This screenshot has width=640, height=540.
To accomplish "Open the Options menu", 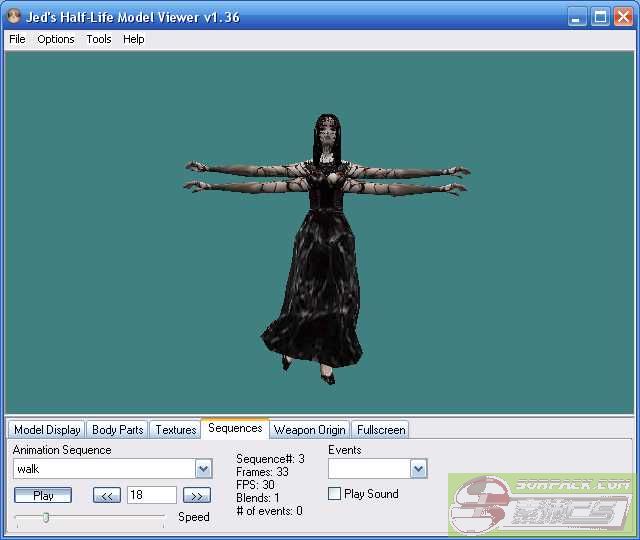I will (56, 39).
